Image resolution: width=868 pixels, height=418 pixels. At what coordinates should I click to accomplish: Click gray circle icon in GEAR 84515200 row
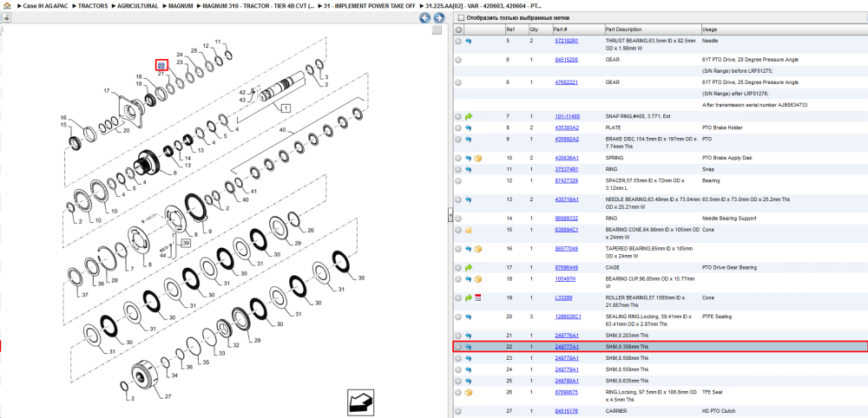458,60
